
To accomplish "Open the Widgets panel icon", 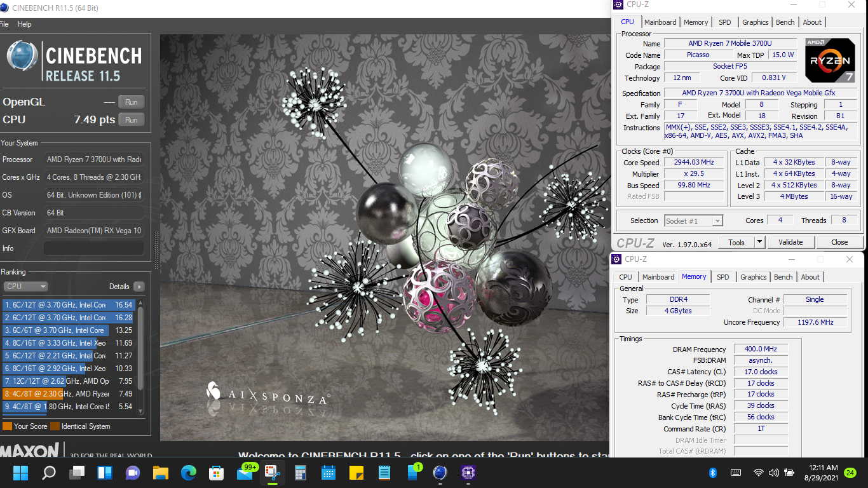I will click(105, 473).
